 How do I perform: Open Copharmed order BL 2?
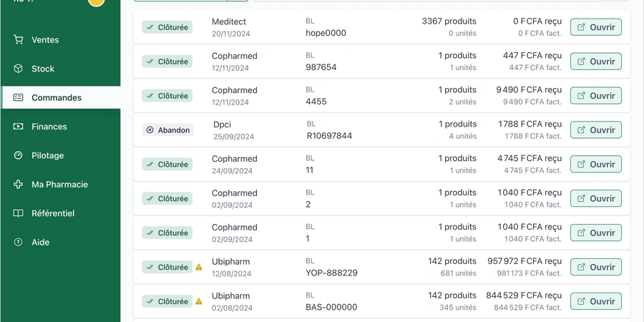point(595,198)
